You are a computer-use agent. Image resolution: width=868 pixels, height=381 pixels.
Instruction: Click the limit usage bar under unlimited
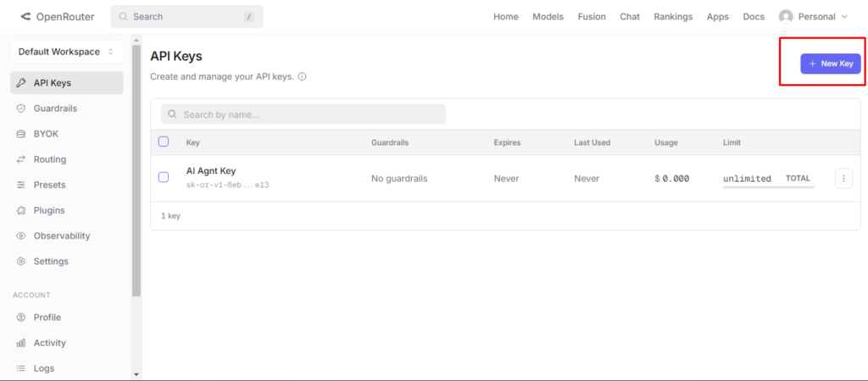tap(768, 188)
